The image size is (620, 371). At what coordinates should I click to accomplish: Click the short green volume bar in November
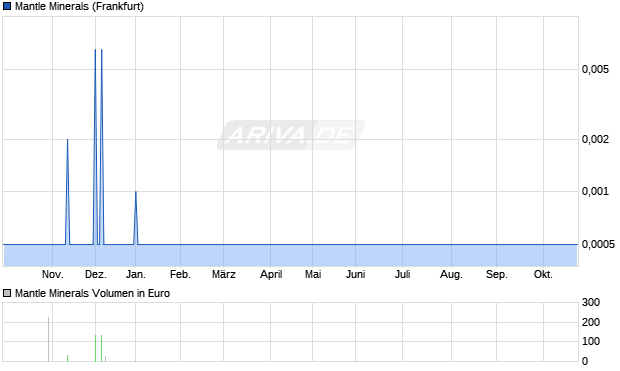(68, 358)
